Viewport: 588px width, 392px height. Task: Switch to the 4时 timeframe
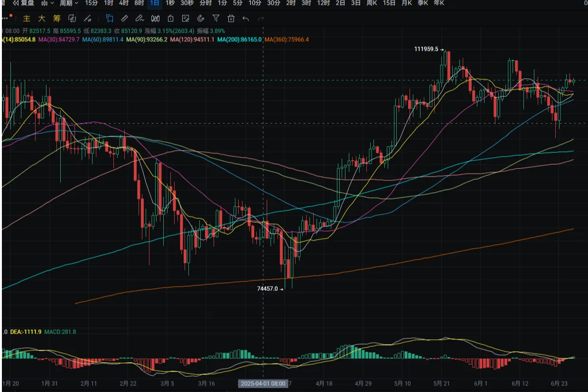[124, 3]
